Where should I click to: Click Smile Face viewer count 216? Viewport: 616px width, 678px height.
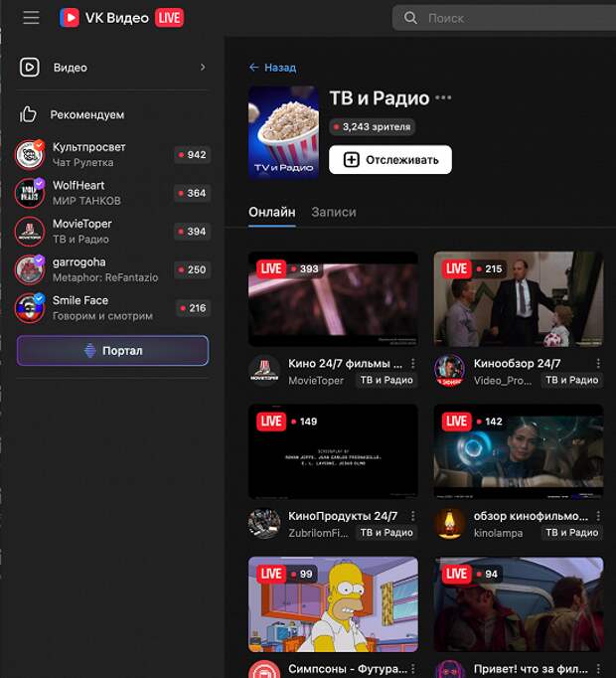(x=193, y=308)
